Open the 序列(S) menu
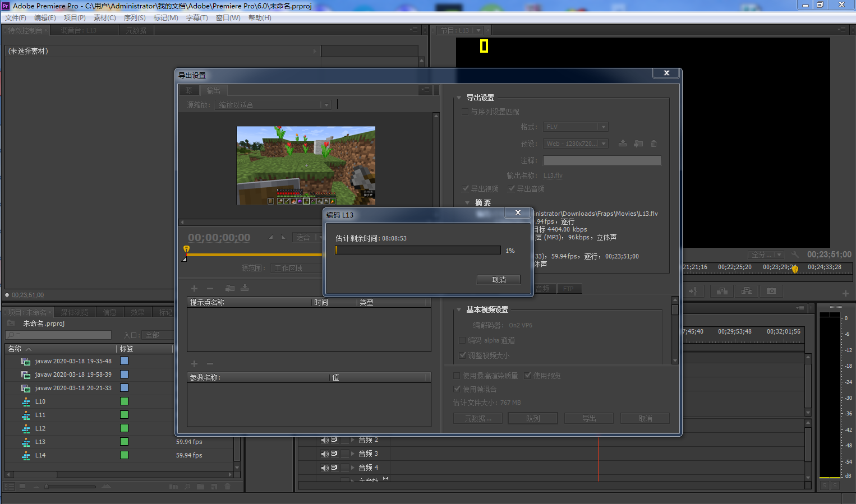 pyautogui.click(x=135, y=18)
